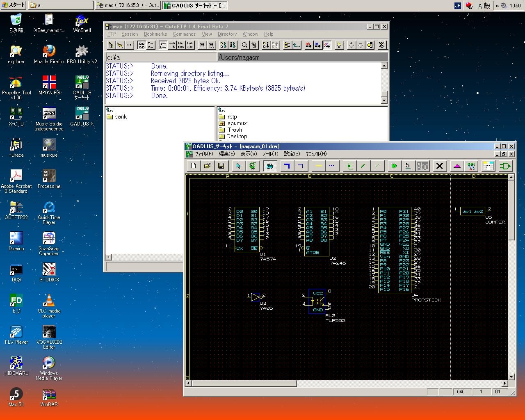
Task: Toggle large icons view in CuteFTP
Action: tap(142, 45)
